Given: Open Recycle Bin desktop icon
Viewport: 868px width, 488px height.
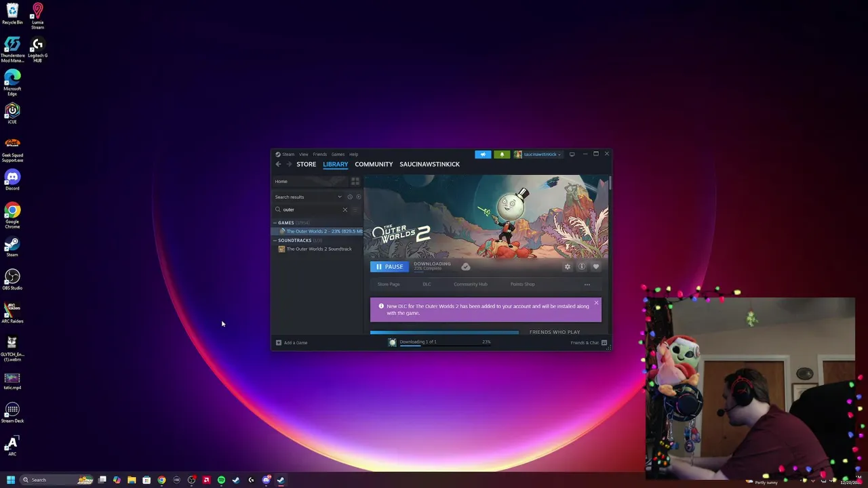Looking at the screenshot, I should point(12,14).
